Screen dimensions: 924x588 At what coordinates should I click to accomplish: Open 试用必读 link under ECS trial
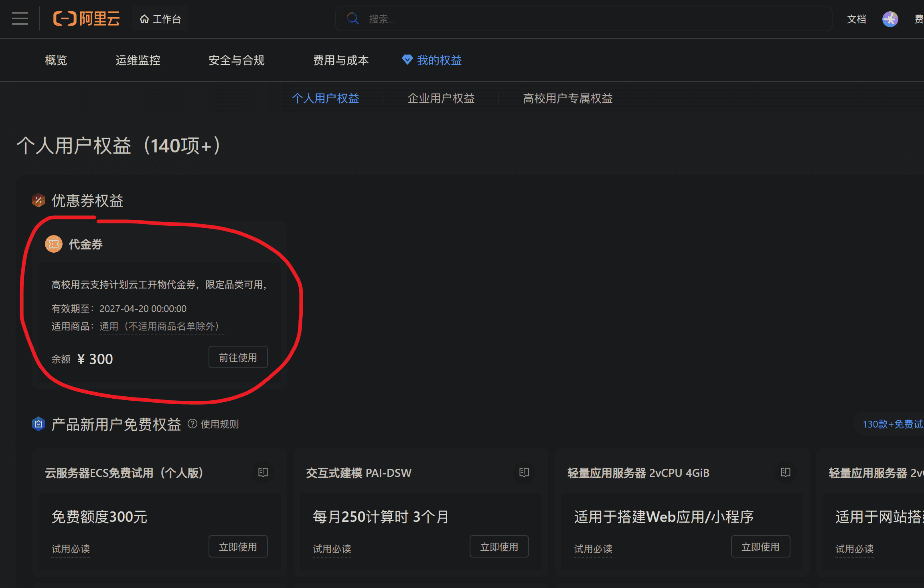[x=71, y=549]
